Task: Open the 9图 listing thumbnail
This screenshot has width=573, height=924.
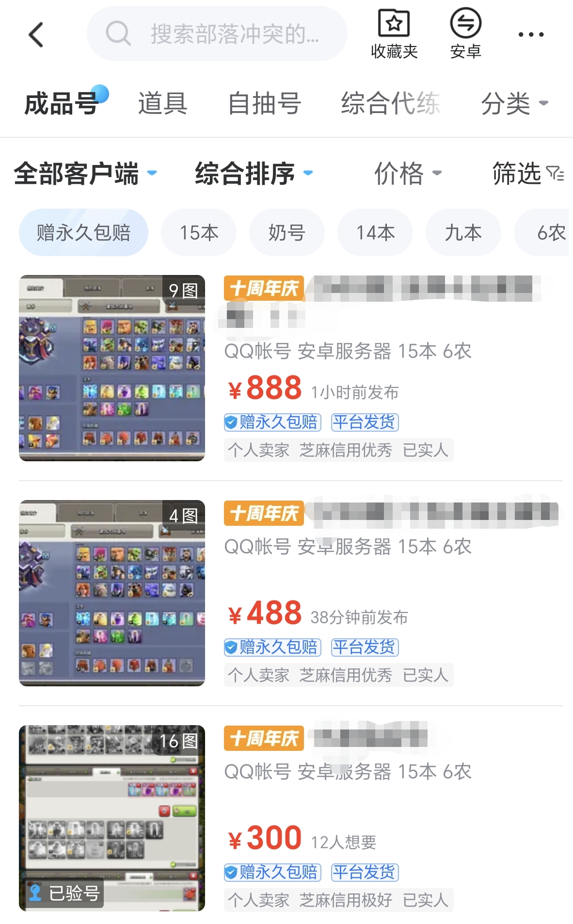Action: [112, 368]
